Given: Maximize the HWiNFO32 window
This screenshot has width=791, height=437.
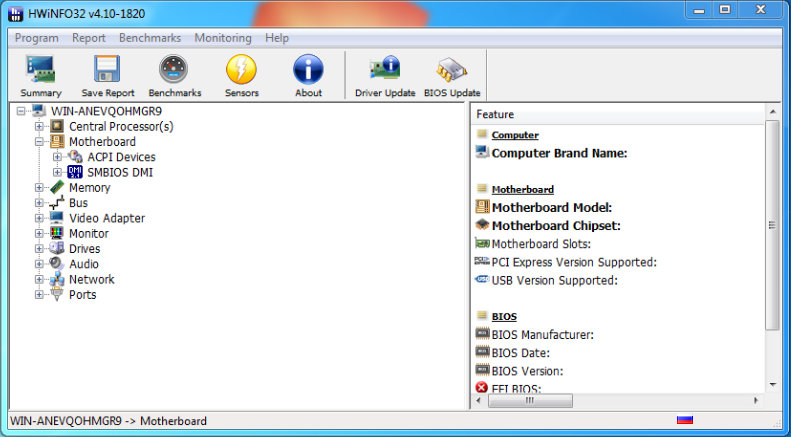Looking at the screenshot, I should 725,10.
